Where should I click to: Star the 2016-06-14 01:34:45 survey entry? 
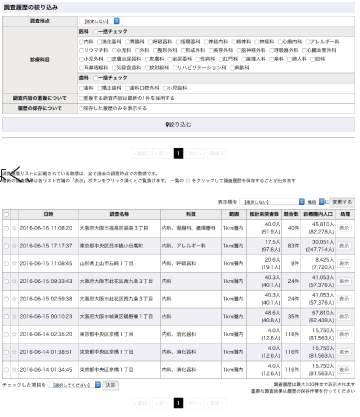pyautogui.click(x=14, y=370)
